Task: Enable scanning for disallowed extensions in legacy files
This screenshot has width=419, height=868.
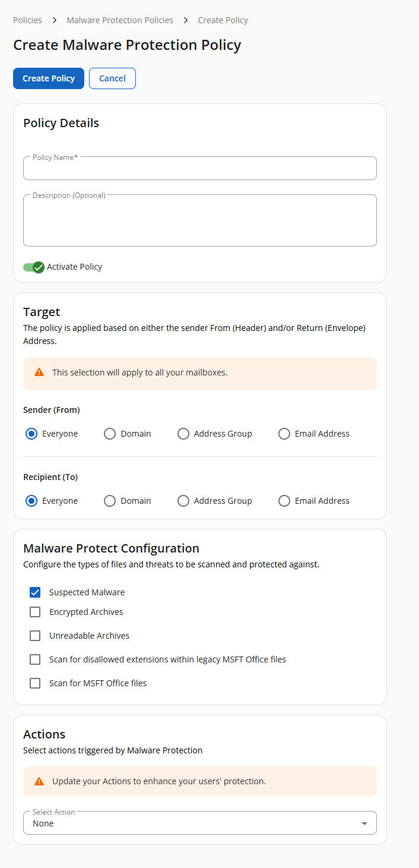Action: tap(35, 659)
